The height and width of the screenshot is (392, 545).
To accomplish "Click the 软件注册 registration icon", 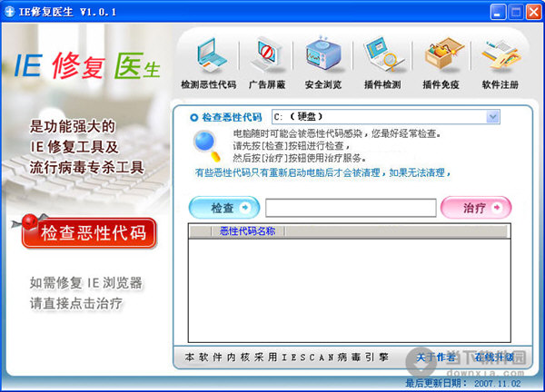I will (500, 55).
